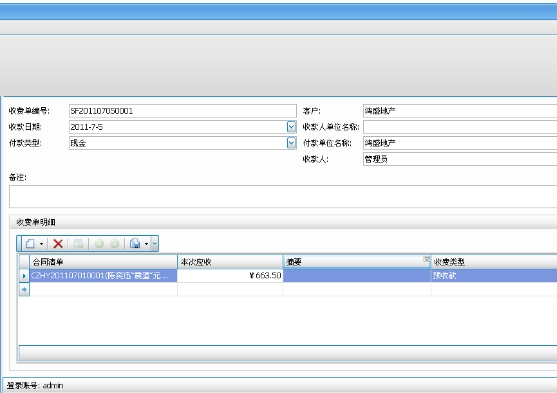The width and height of the screenshot is (557, 393).
Task: Expand the toolbar overflow chevron
Action: [155, 244]
